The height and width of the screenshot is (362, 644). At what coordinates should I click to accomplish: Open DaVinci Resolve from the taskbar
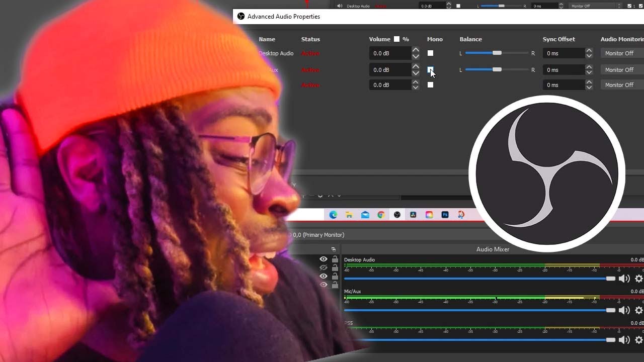(413, 215)
